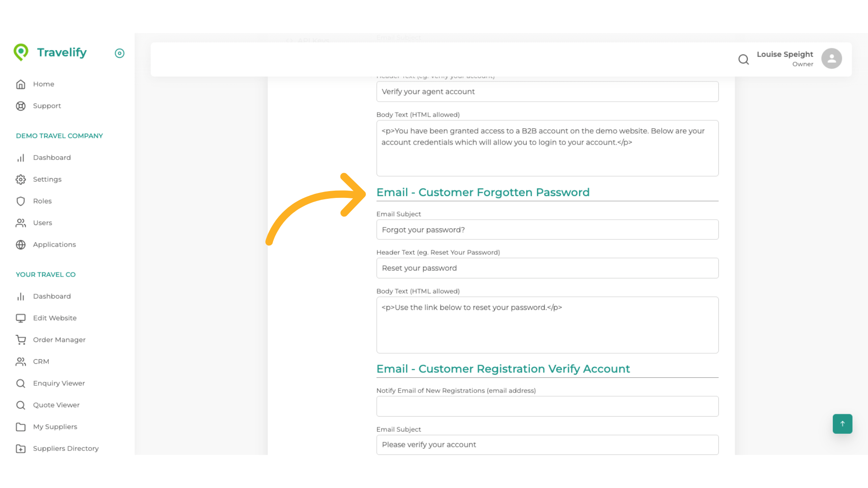Viewport: 868px width, 488px height.
Task: Open the Home icon in sidebar
Action: click(21, 84)
